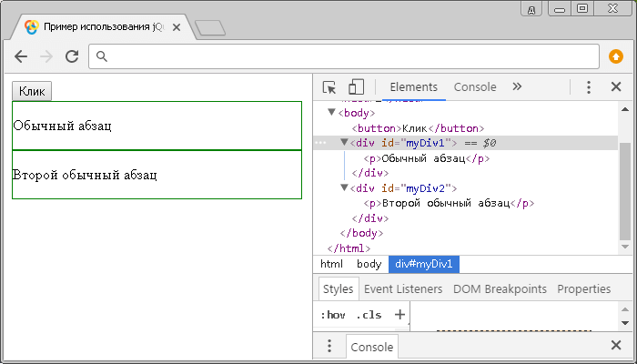Switch to the Console tab in DevTools
This screenshot has width=637, height=364.
[x=475, y=87]
